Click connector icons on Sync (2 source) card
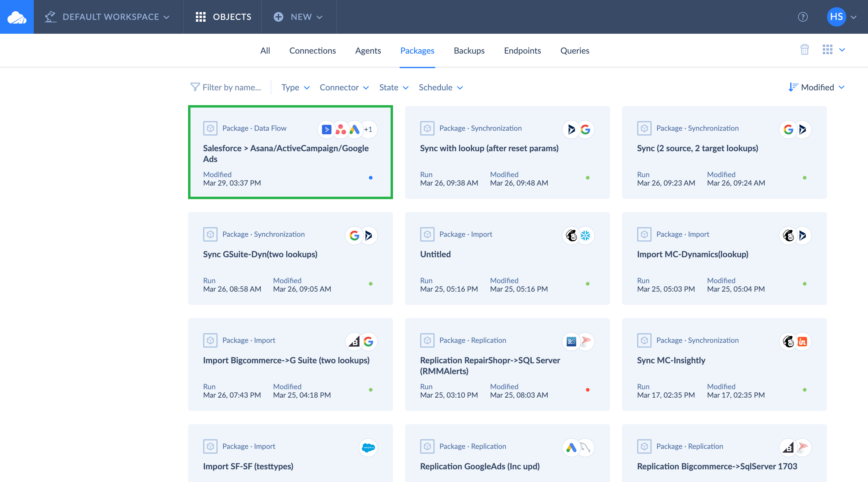The height and width of the screenshot is (482, 868). 795,129
